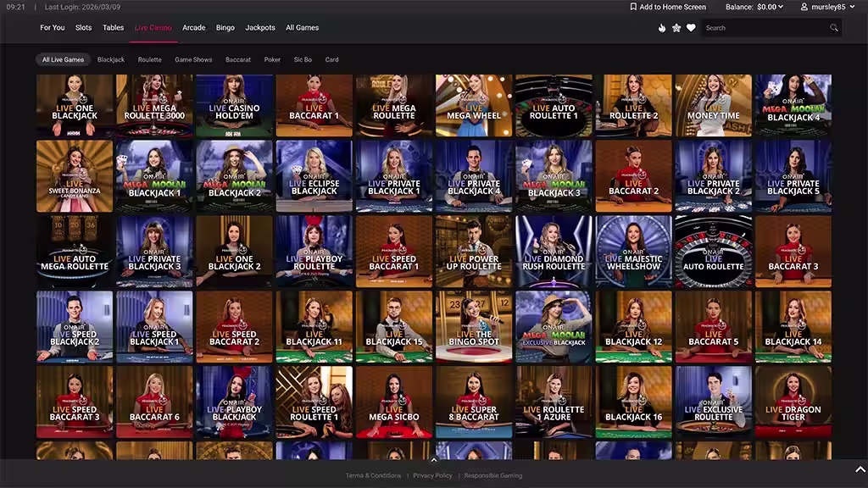Click the search magnifier icon
Image resolution: width=868 pixels, height=488 pixels.
tap(834, 28)
